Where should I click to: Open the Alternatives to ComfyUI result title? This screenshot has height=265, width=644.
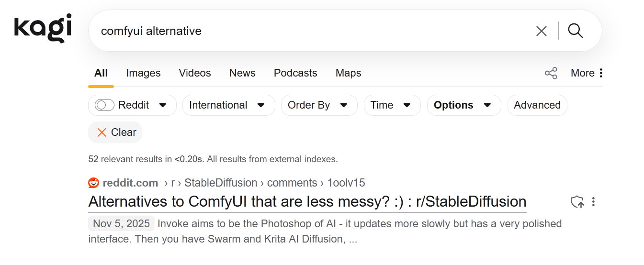click(307, 201)
